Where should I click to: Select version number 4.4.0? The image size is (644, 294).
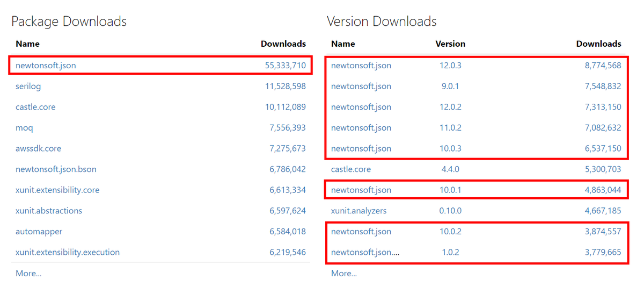click(x=450, y=169)
